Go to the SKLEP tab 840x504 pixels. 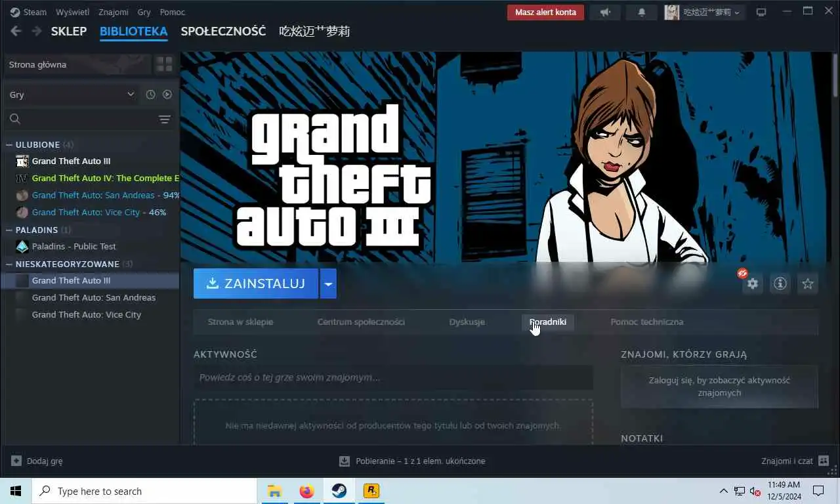point(69,31)
